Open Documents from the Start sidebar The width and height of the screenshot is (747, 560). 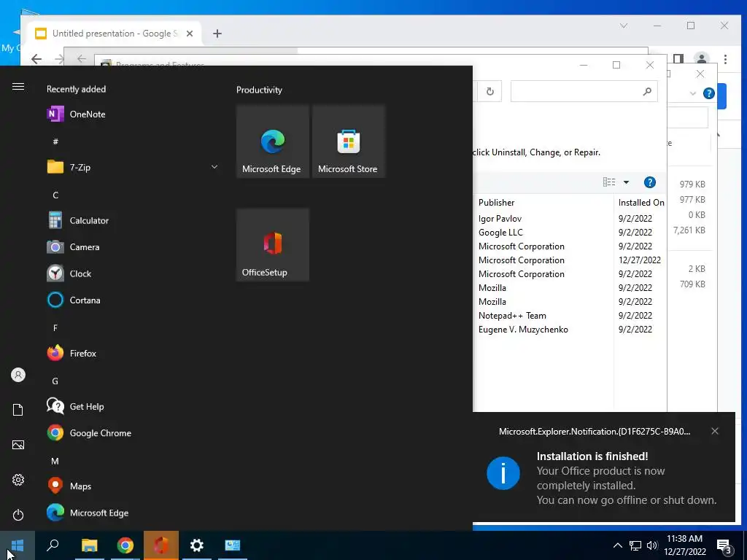[x=18, y=410]
